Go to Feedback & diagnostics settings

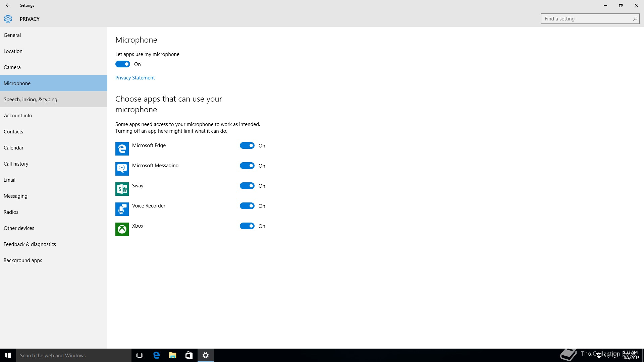point(30,244)
